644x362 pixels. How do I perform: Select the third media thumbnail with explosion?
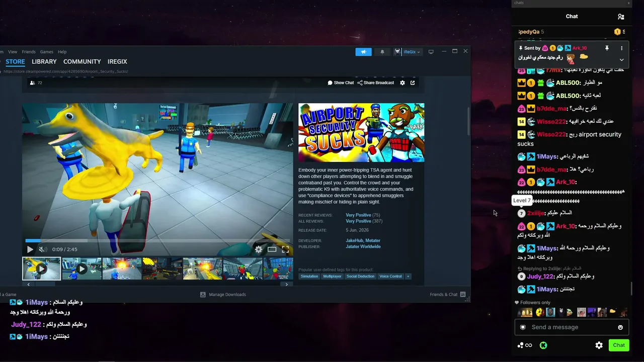click(x=122, y=268)
